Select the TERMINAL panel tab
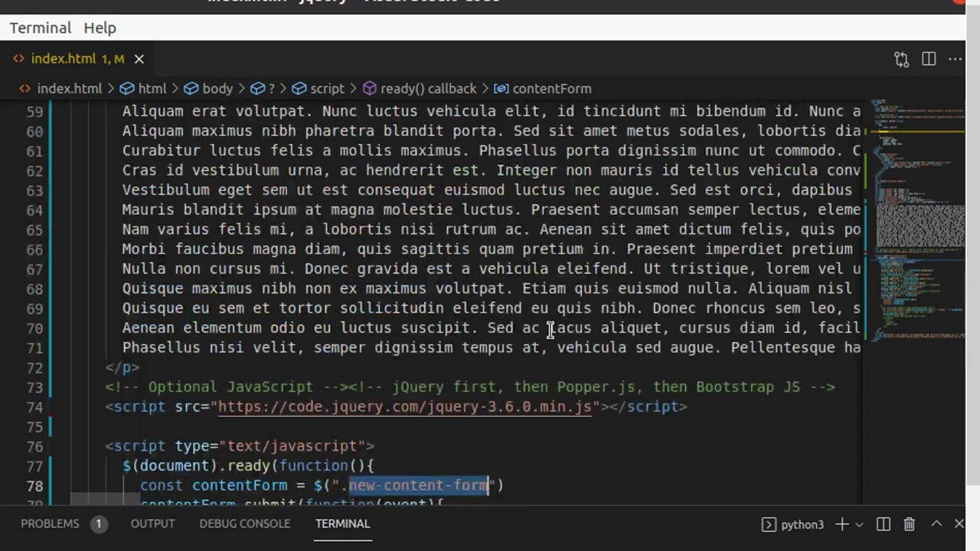The height and width of the screenshot is (551, 980). pos(342,524)
